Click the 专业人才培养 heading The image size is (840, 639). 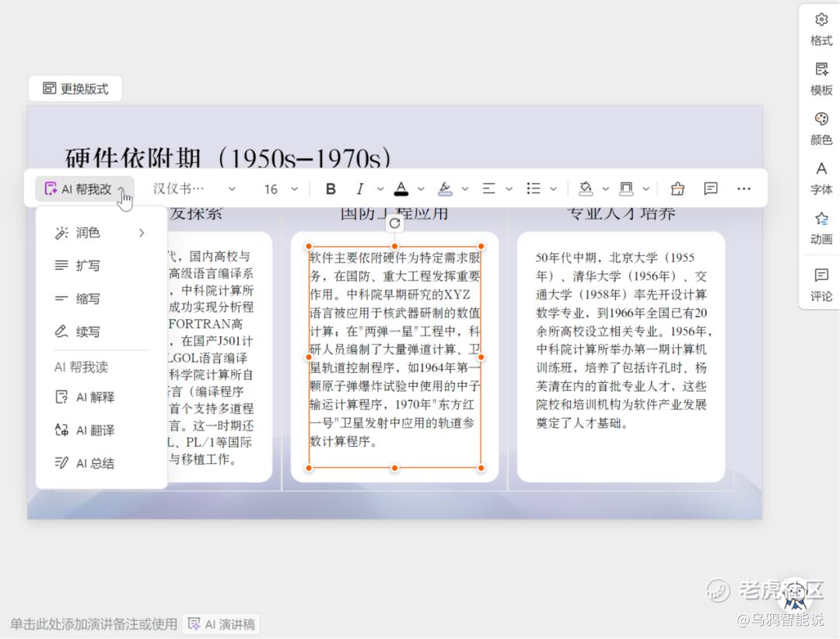pyautogui.click(x=621, y=212)
